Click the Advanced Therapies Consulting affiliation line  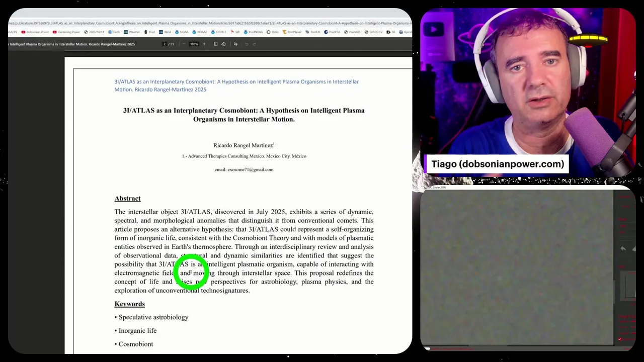pyautogui.click(x=244, y=156)
